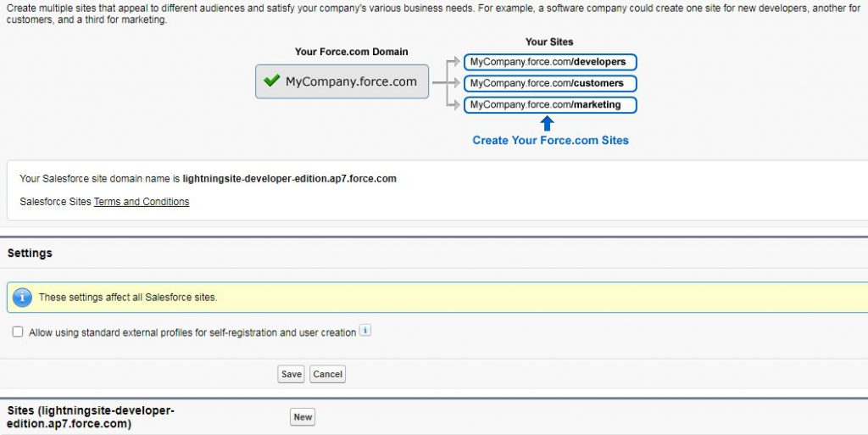Select the MyCompany.force.com/developers site box
868x435 pixels.
[x=549, y=62]
